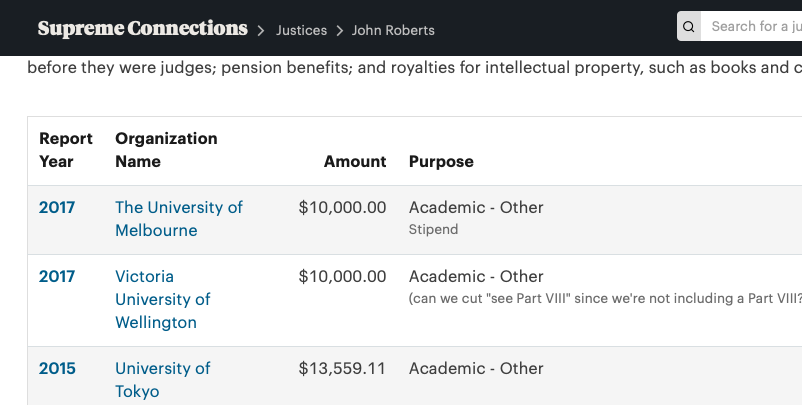Select the John Roberts breadcrumb

pyautogui.click(x=393, y=30)
